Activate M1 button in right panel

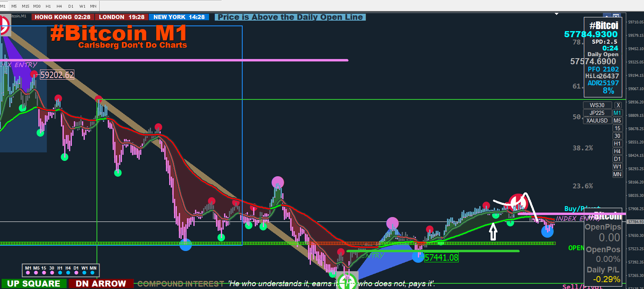click(617, 113)
